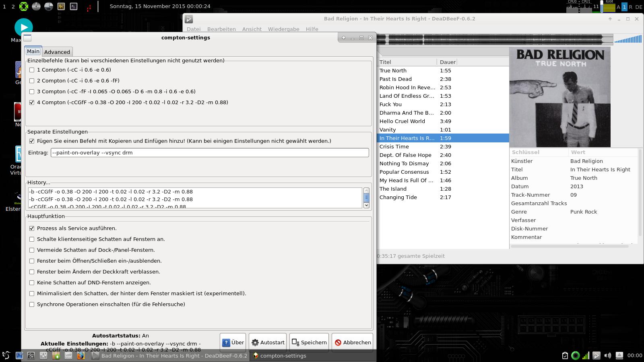Viewport: 644px width, 362px height.
Task: Enable 'Fenster beim Ändern der Deckkraft verblassen'
Action: pos(32,272)
